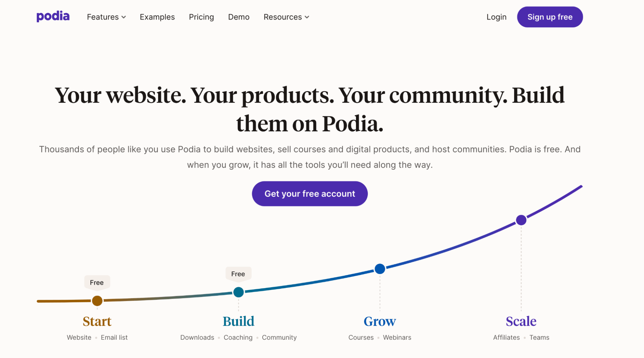644x358 pixels.
Task: Select the teal Build stage dot
Action: (238, 292)
